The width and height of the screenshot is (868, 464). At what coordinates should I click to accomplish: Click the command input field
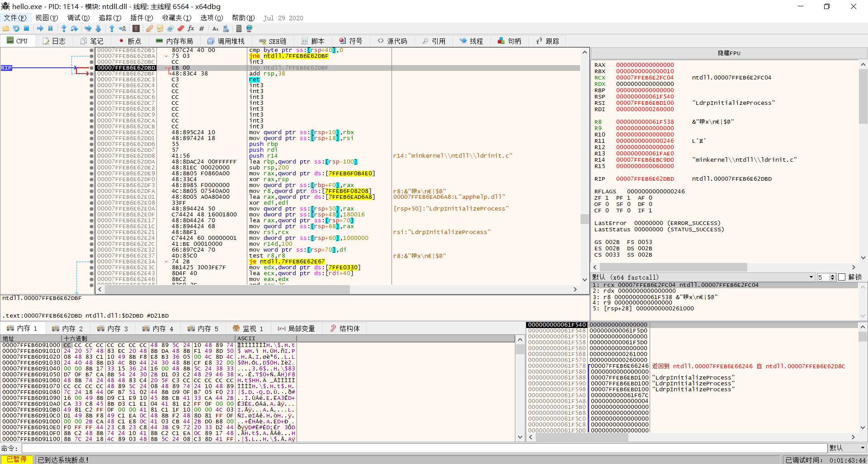click(x=424, y=448)
